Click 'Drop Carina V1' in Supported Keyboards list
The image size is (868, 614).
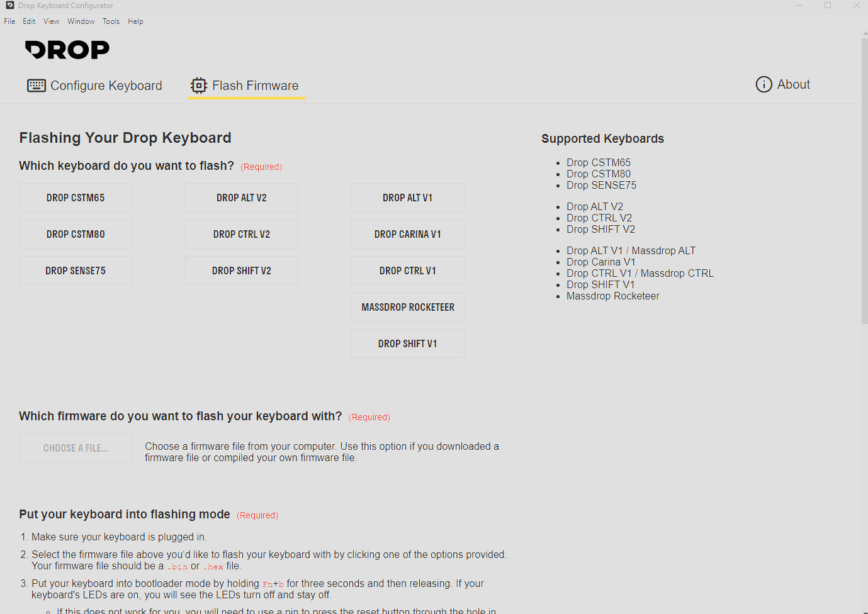coord(601,262)
